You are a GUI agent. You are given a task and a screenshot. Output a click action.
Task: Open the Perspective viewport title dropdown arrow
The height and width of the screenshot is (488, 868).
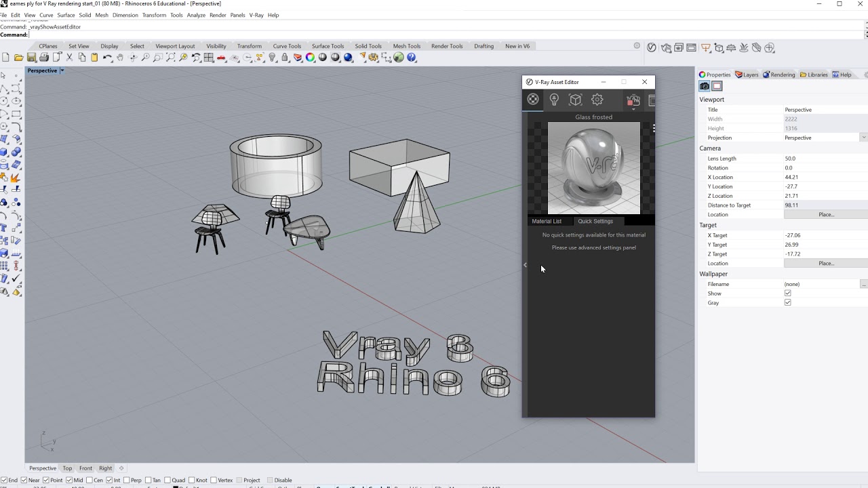point(62,70)
